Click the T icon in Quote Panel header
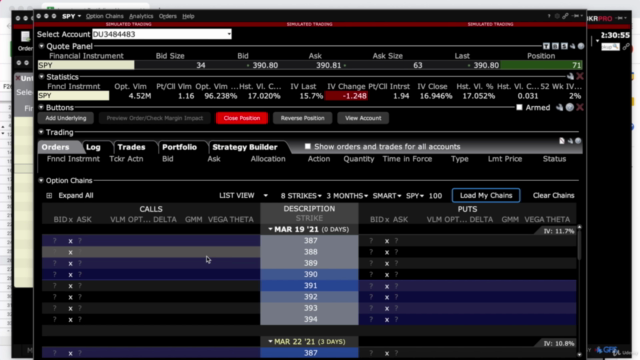The image size is (640, 360). [x=546, y=46]
